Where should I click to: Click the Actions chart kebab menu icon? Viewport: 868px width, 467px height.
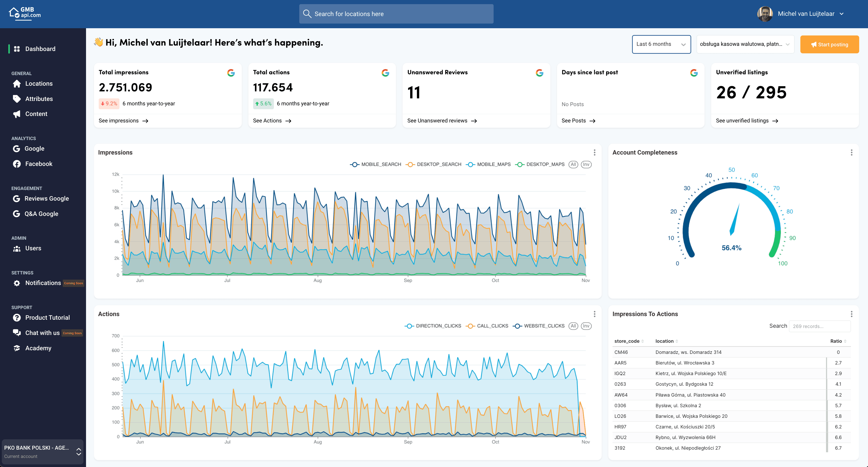coord(594,314)
